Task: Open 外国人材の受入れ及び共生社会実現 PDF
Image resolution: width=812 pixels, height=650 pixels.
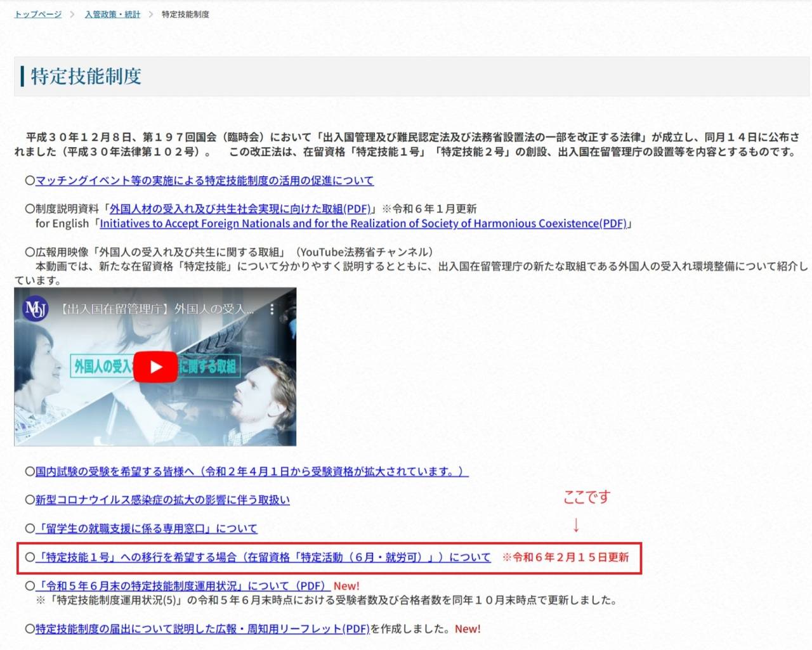Action: (x=240, y=209)
